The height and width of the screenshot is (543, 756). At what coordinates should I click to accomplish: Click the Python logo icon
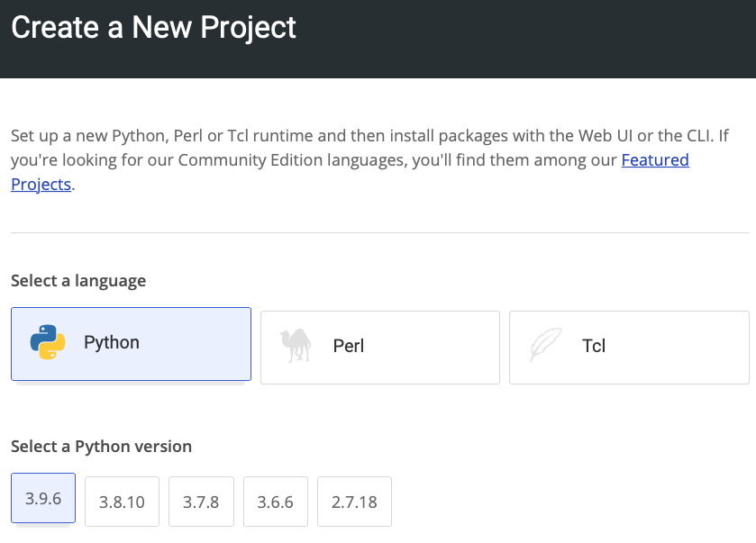(48, 342)
